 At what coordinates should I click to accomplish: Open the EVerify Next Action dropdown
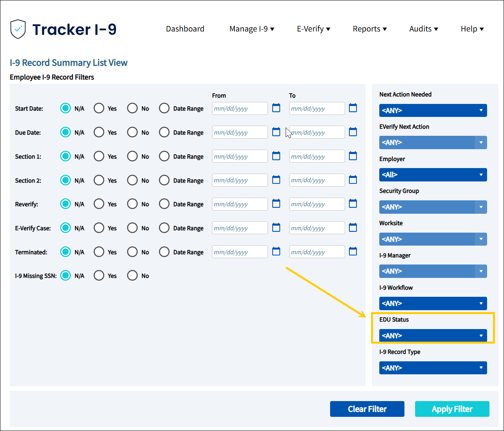(433, 142)
